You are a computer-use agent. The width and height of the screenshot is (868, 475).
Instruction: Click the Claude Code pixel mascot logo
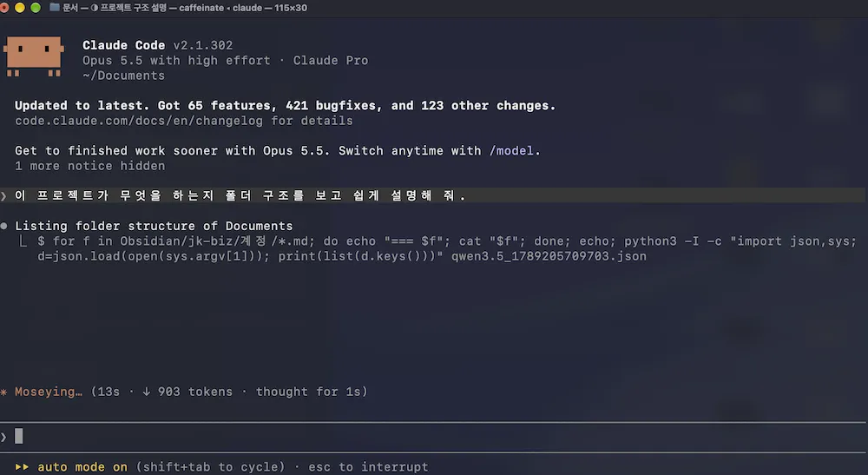pos(34,56)
